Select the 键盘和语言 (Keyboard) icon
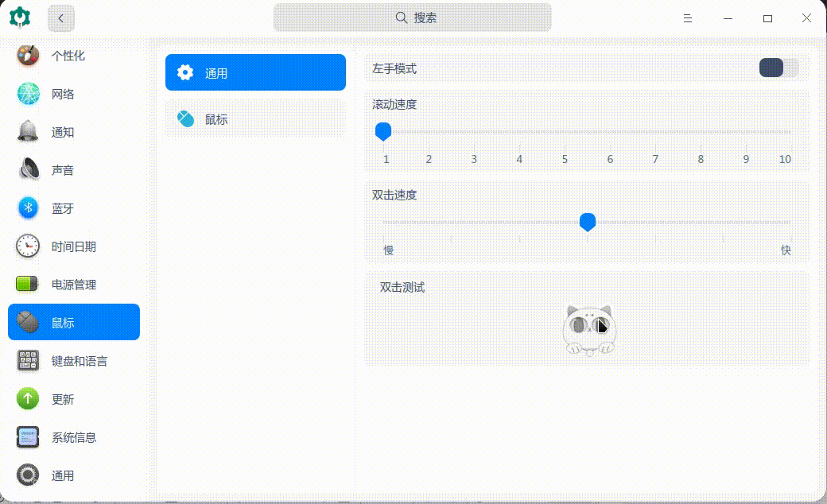The width and height of the screenshot is (827, 504). point(27,360)
